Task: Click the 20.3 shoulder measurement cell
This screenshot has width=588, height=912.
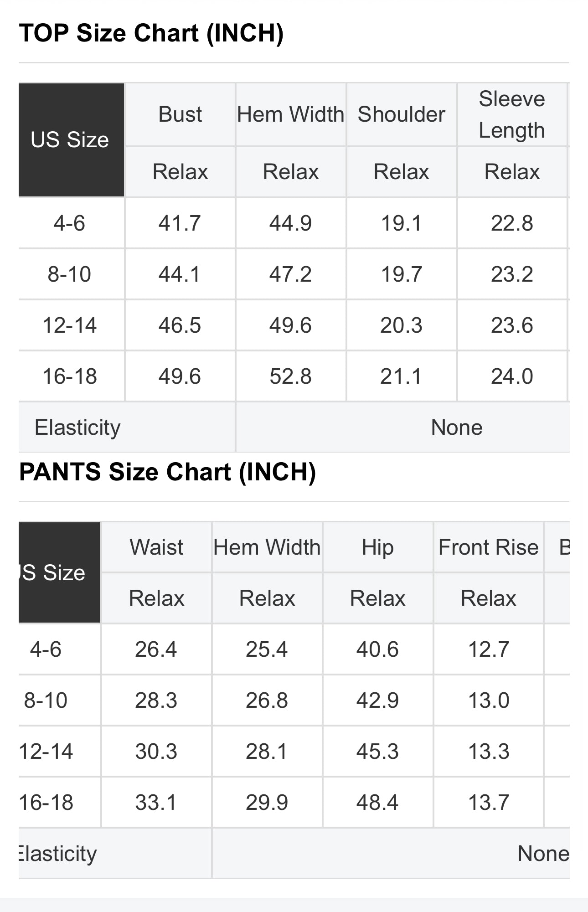Action: [x=401, y=325]
